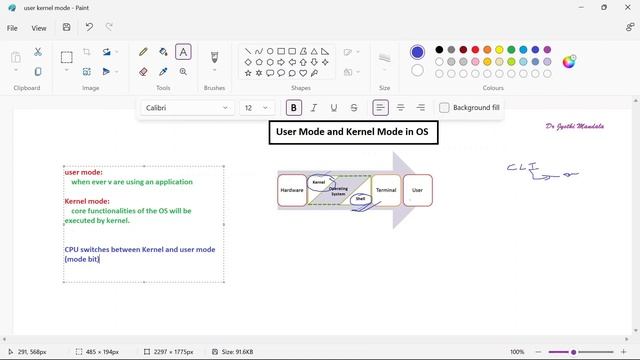640x360 pixels.
Task: Click the Crop icon
Action: (87, 52)
